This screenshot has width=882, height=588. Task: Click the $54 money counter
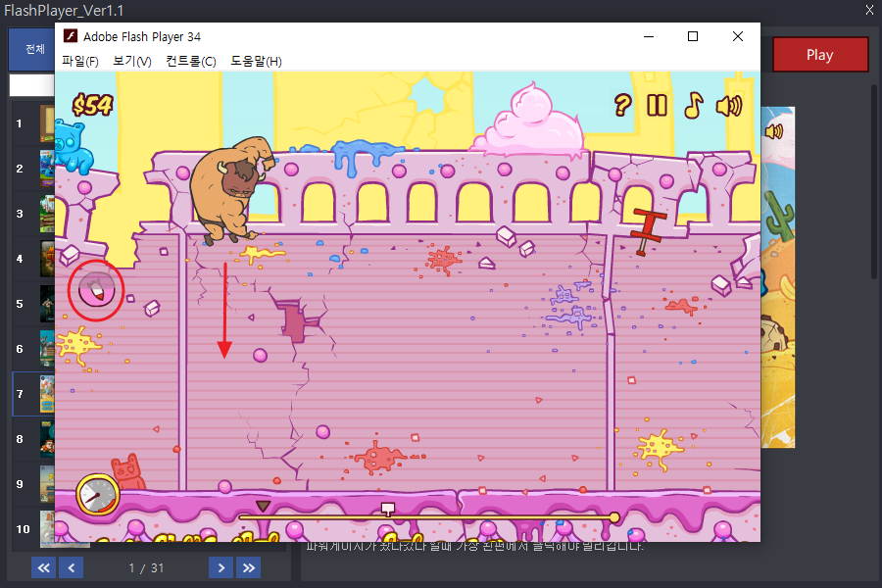click(93, 105)
